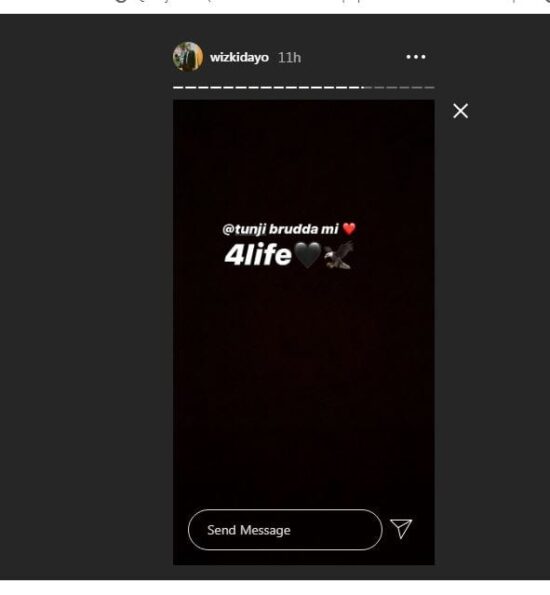Click the eagle emoji beside 4life
Screen dimensions: 550x595
click(x=339, y=256)
